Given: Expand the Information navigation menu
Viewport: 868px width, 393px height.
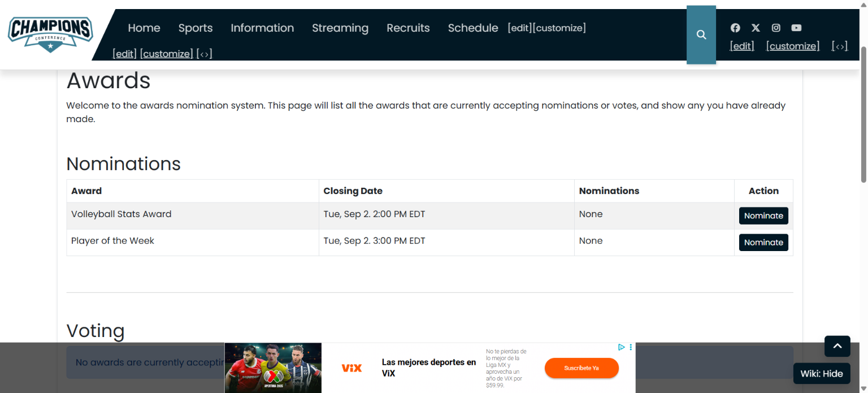Looking at the screenshot, I should (262, 28).
